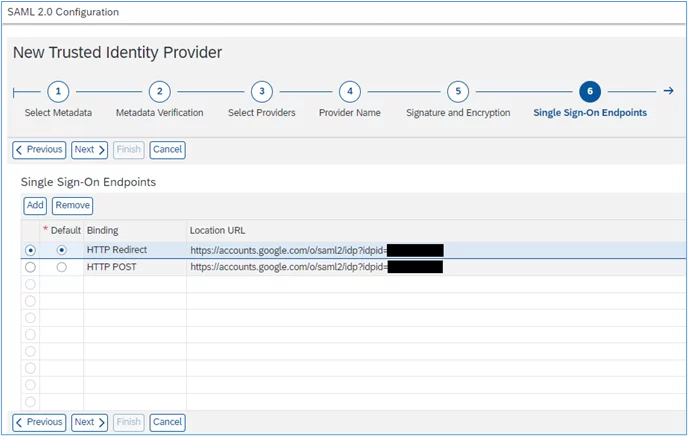Select step 5 Signature and Encryption circle

(x=458, y=92)
